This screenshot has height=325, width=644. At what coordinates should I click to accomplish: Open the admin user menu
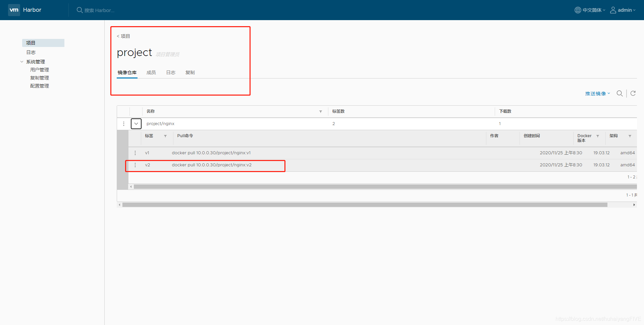(x=626, y=10)
